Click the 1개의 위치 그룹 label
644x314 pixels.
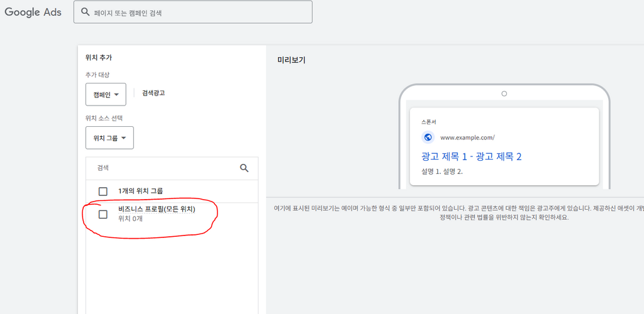(140, 191)
